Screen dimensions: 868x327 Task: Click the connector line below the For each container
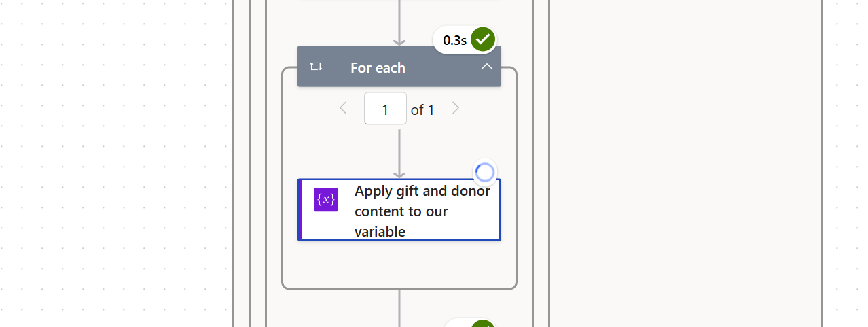pyautogui.click(x=399, y=307)
